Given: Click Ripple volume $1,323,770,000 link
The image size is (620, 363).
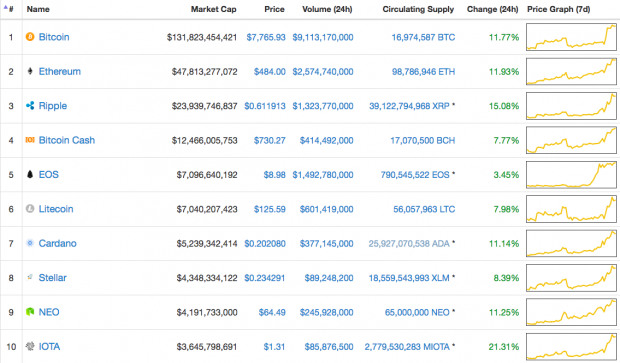Looking at the screenshot, I should coord(323,106).
